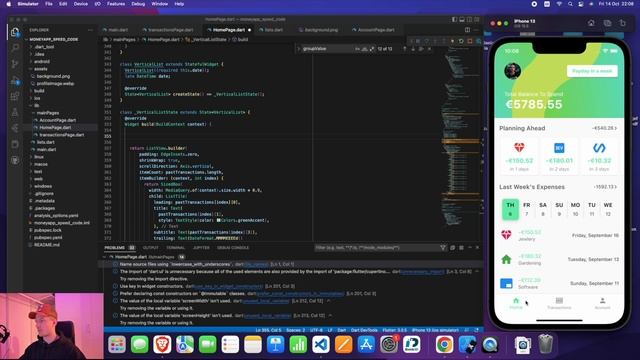
Task: Click Ln 355, Col 5 in status bar
Action: click(x=268, y=330)
